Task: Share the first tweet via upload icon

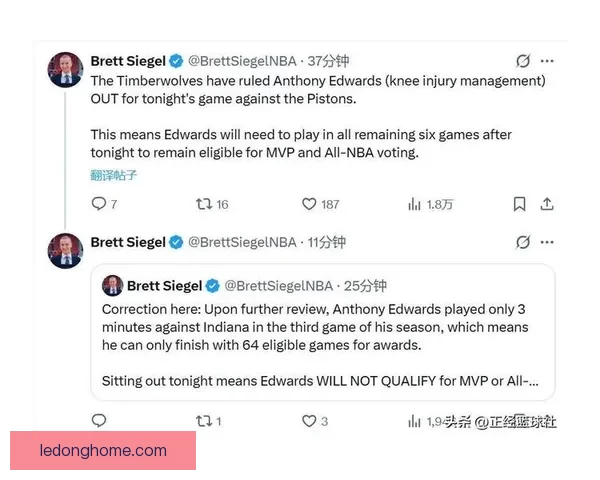Action: 547,204
